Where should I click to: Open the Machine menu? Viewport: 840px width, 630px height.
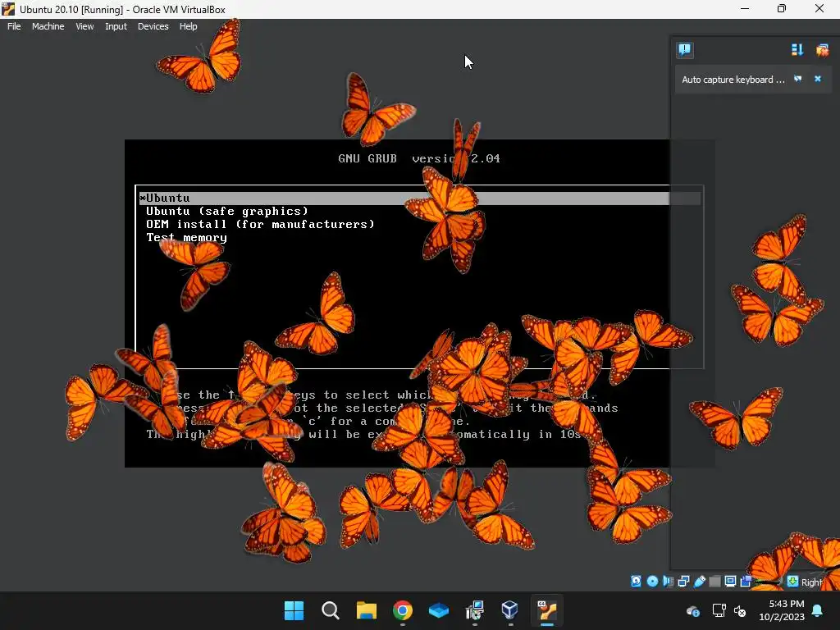click(x=48, y=26)
